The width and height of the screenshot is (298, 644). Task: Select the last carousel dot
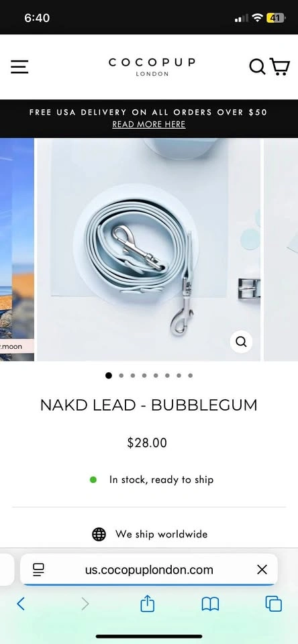190,376
